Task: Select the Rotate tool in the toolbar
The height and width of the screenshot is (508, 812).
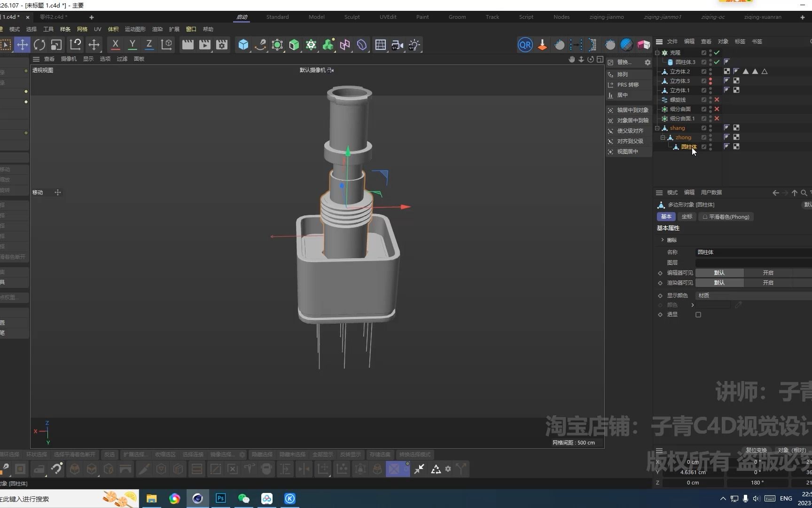Action: click(x=39, y=45)
